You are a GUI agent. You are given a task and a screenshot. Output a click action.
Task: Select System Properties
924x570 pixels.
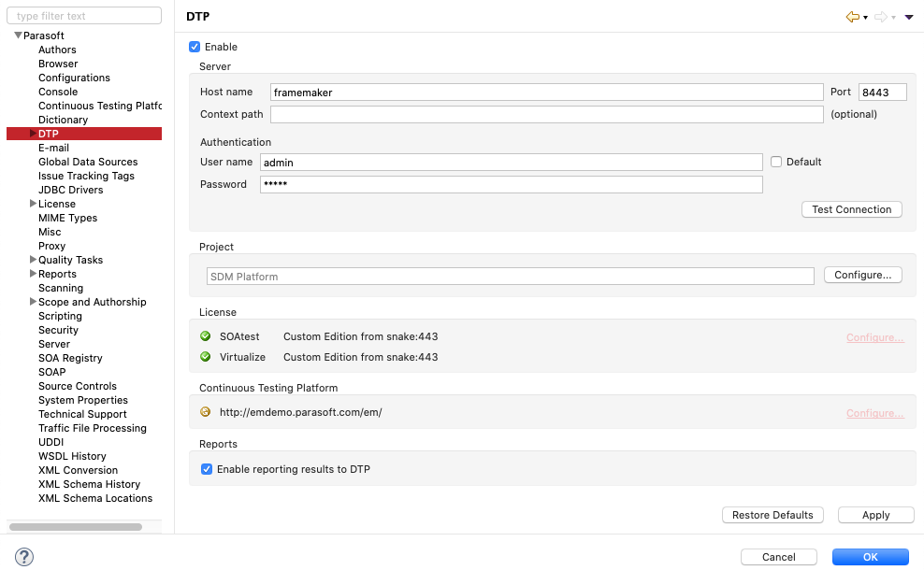(83, 401)
